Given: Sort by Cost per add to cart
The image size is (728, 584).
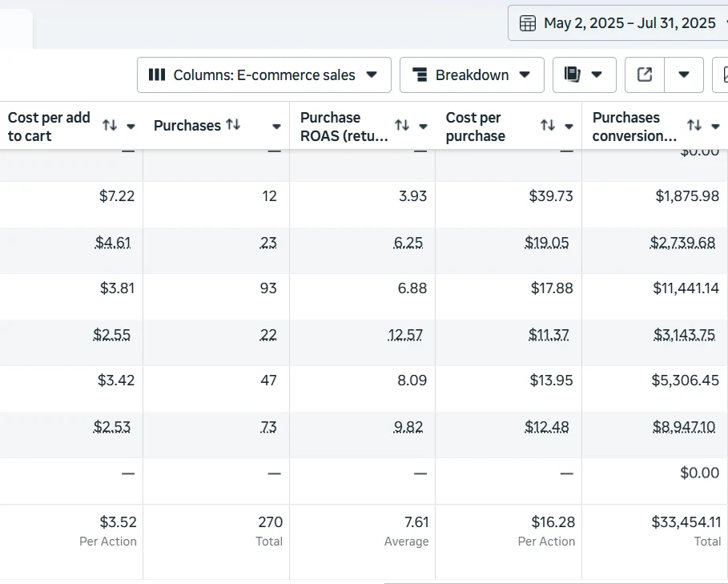Looking at the screenshot, I should coord(110,125).
